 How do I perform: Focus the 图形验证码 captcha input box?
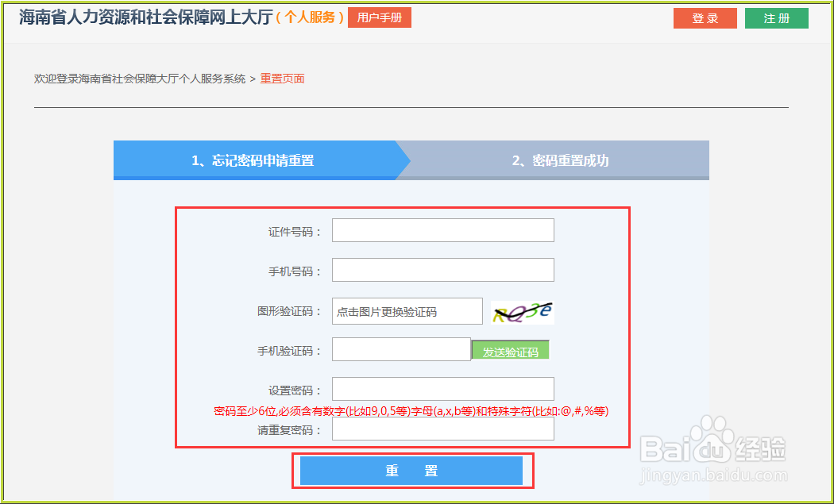(407, 311)
